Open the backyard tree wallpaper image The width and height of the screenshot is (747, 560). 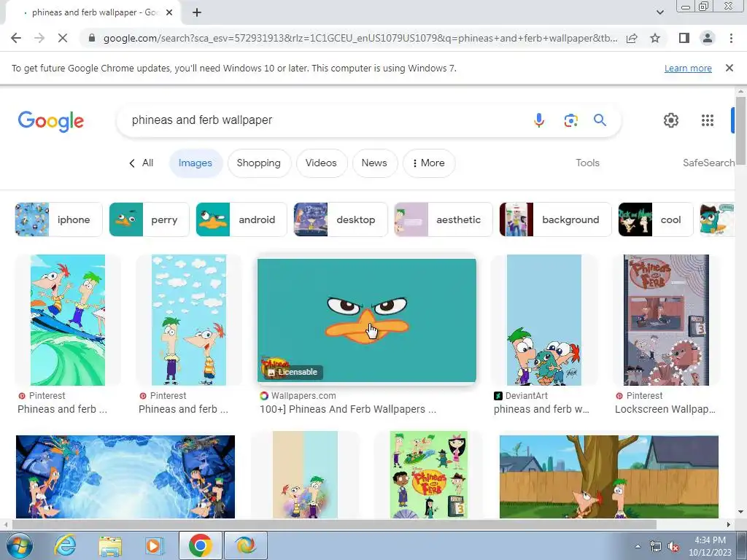point(609,477)
